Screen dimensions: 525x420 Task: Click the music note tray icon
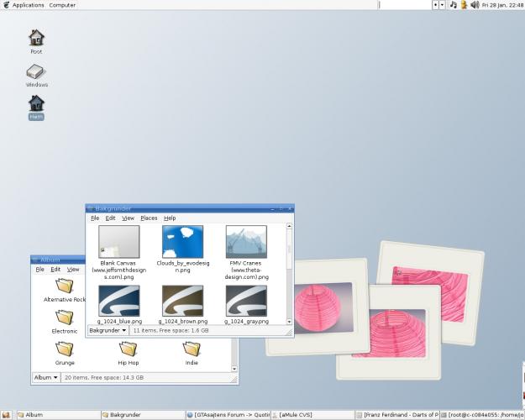454,5
